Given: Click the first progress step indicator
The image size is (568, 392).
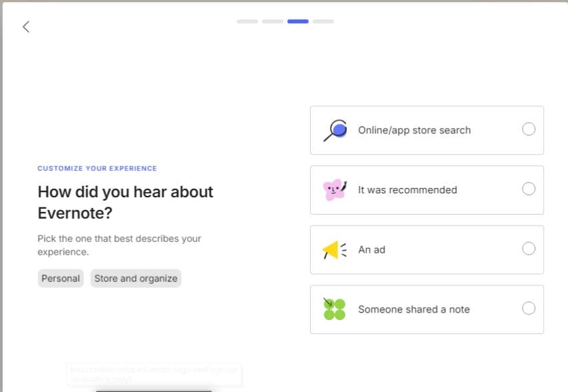Looking at the screenshot, I should coord(247,21).
